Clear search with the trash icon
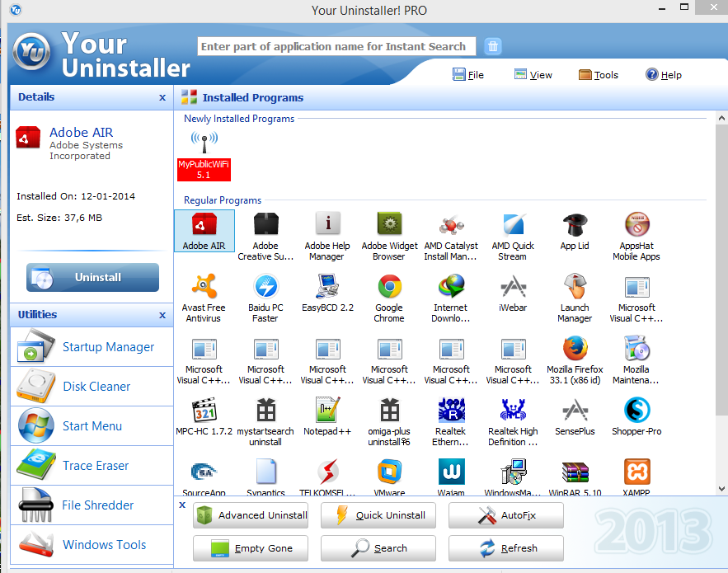728x573 pixels. [492, 46]
